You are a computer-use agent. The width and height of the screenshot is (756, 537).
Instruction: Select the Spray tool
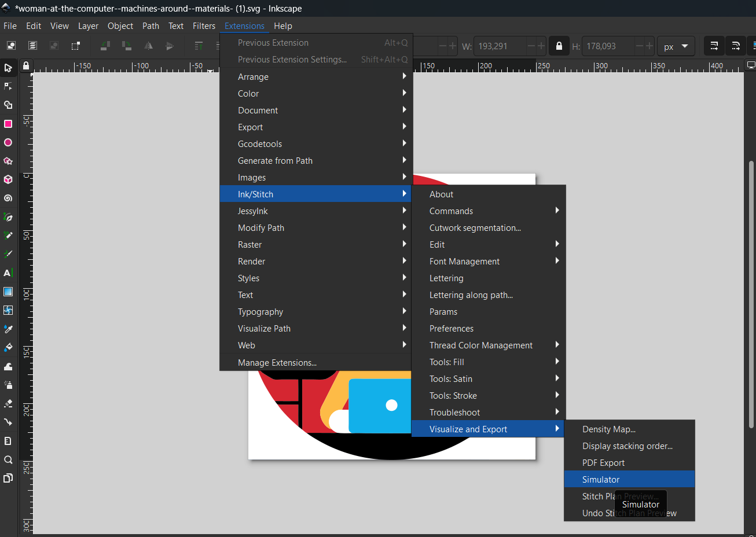(x=8, y=385)
